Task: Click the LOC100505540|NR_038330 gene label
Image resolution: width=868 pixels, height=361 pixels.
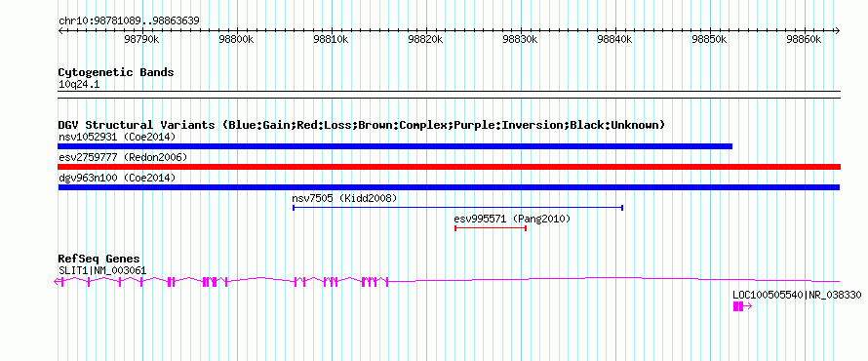Action: point(797,296)
